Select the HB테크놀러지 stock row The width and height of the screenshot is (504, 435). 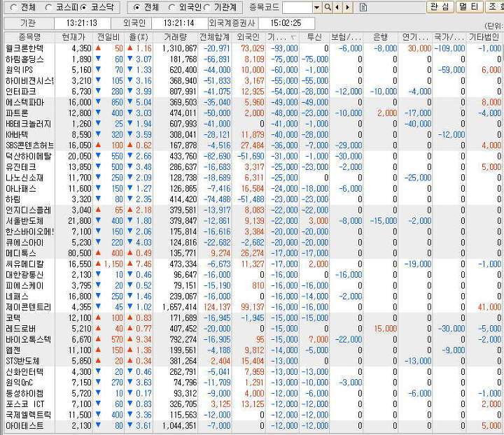(x=253, y=124)
